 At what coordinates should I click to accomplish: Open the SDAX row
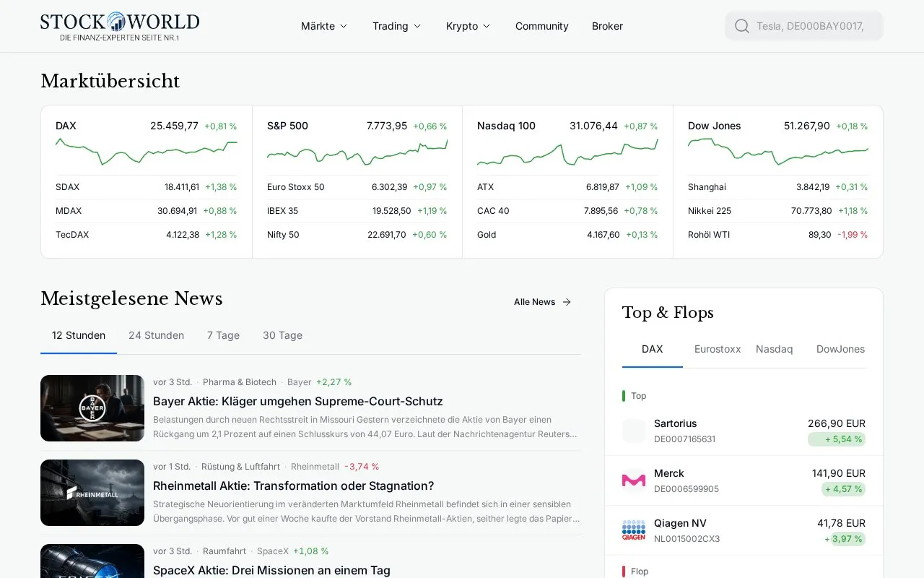147,187
